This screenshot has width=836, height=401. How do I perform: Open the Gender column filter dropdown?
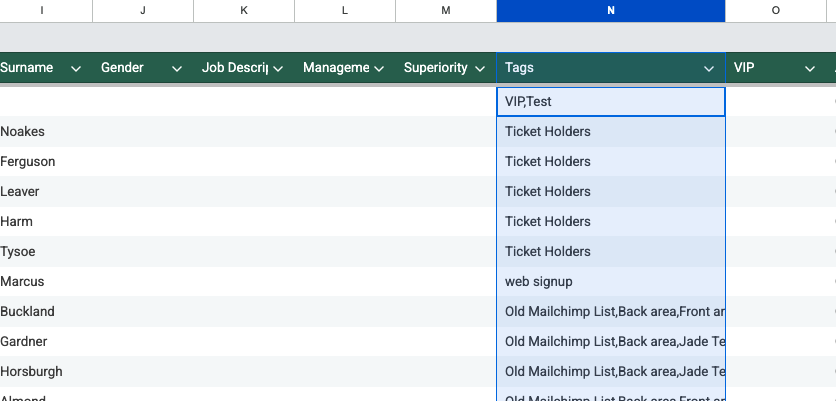[177, 68]
